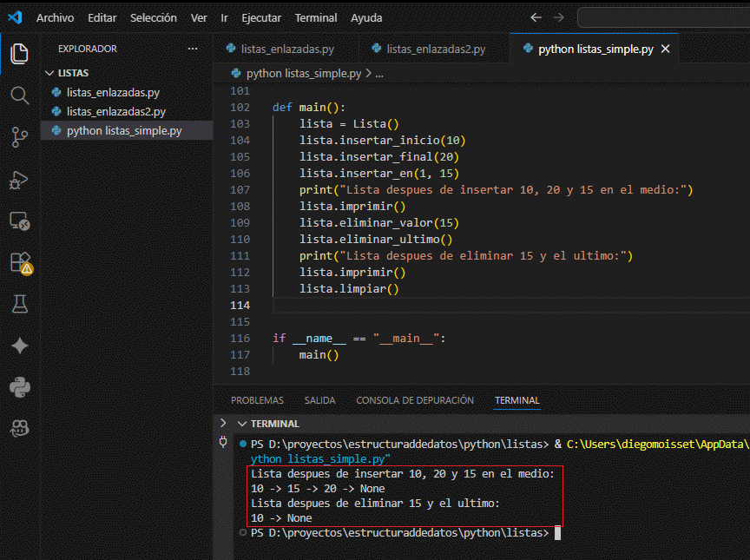Open the Search view

19,96
